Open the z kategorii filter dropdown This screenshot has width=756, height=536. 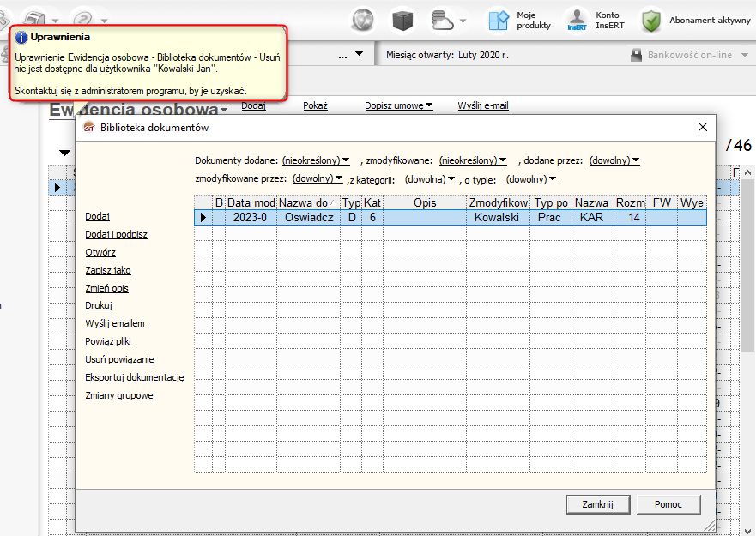point(430,179)
